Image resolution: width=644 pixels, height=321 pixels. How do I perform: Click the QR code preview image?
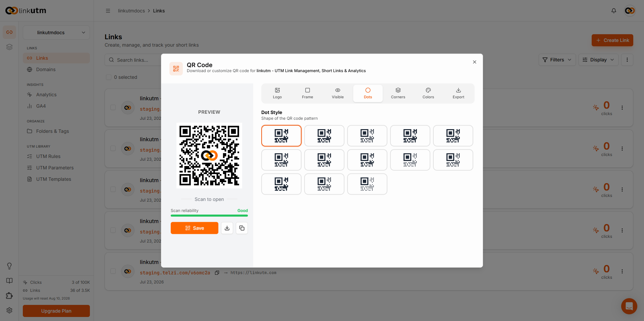tap(209, 156)
